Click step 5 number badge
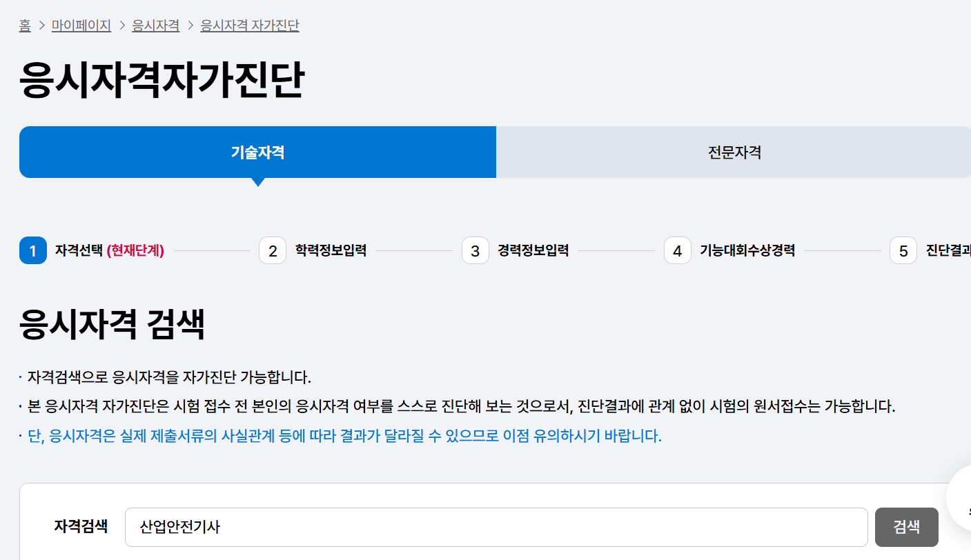Viewport: 971px width, 560px height. 903,250
